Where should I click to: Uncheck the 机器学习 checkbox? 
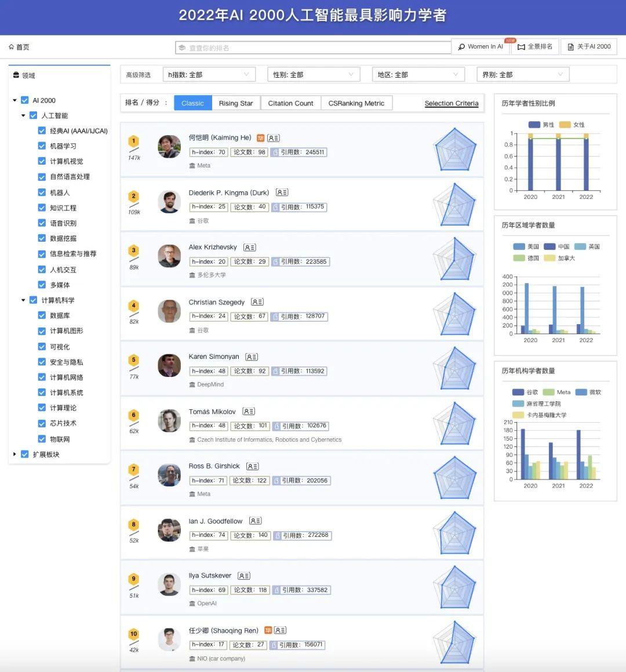(42, 146)
